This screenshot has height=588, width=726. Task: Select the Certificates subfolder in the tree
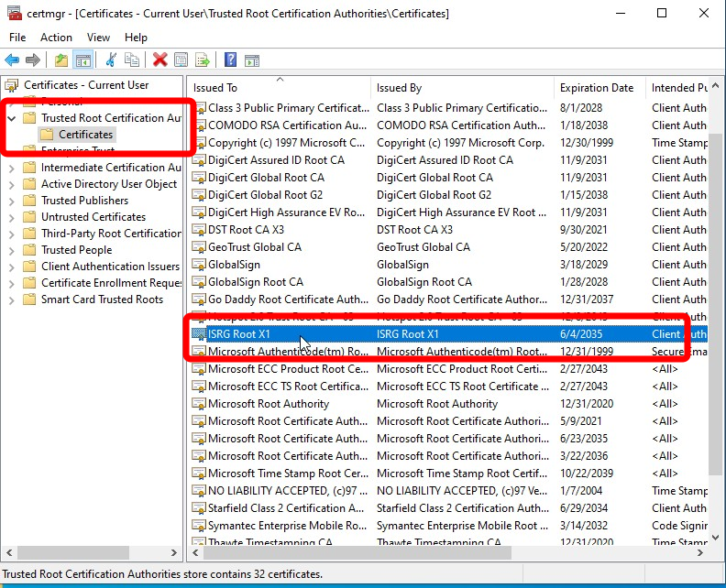pyautogui.click(x=85, y=135)
